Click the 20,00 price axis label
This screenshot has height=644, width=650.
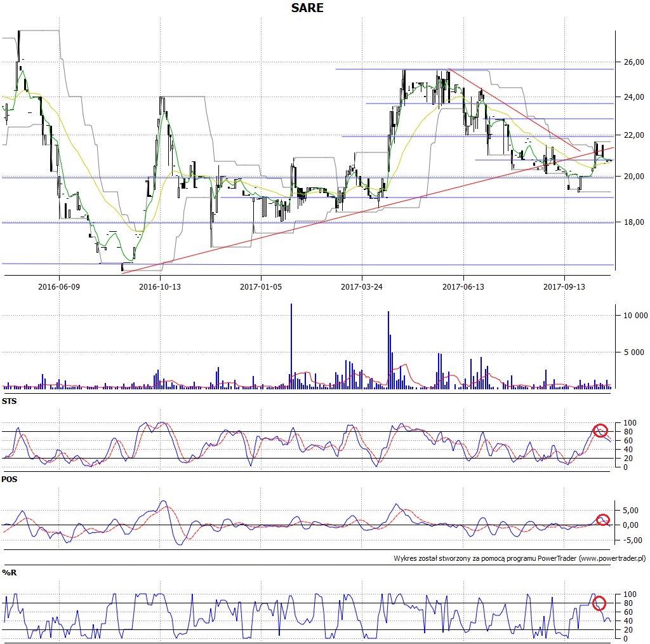click(634, 177)
